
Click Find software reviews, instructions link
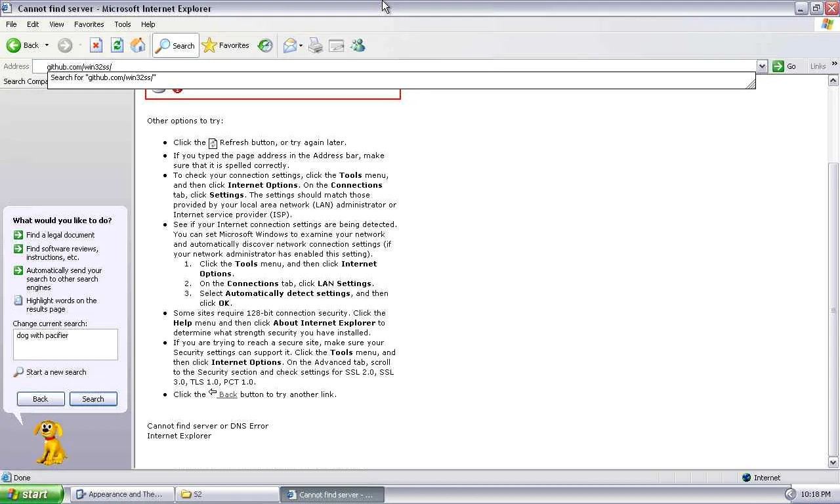click(x=62, y=253)
